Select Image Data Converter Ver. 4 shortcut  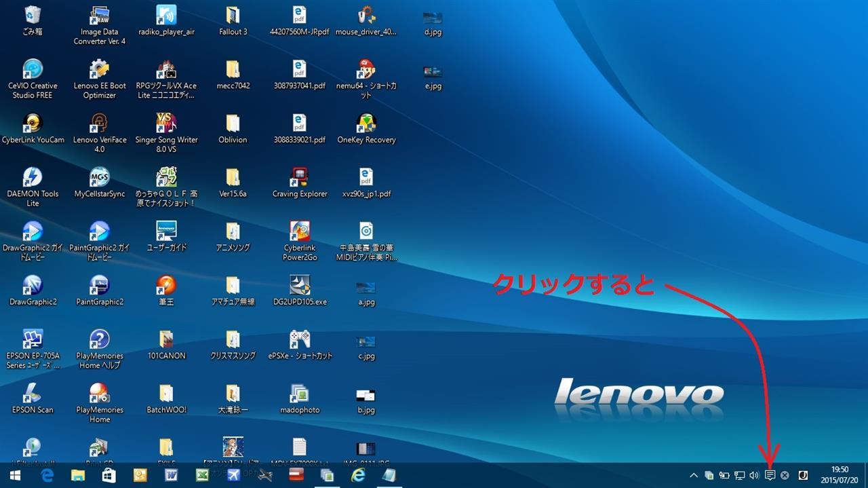point(100,26)
